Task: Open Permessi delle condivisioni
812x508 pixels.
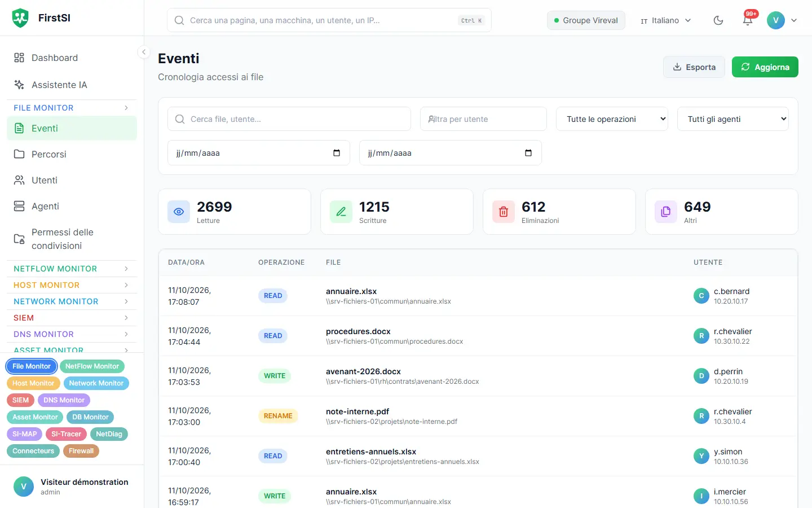Action: [x=72, y=239]
